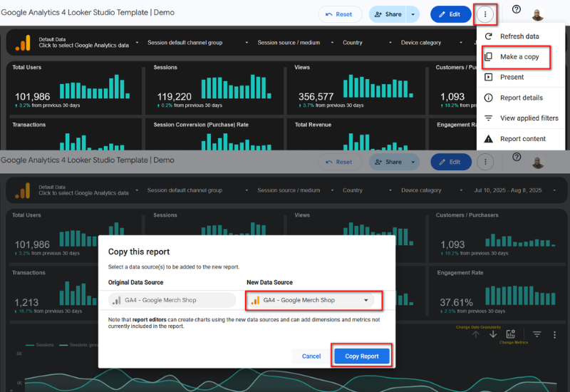The height and width of the screenshot is (392, 570).
Task: Select Report content from the menu
Action: click(521, 138)
